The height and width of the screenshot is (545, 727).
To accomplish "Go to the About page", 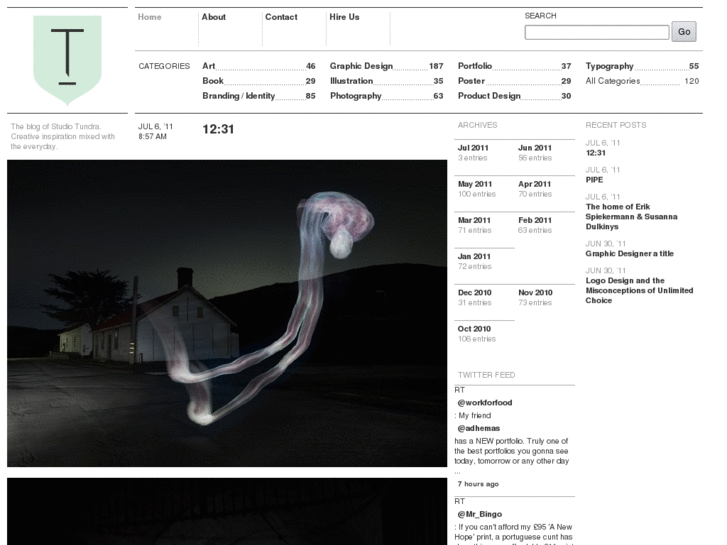I will click(213, 17).
